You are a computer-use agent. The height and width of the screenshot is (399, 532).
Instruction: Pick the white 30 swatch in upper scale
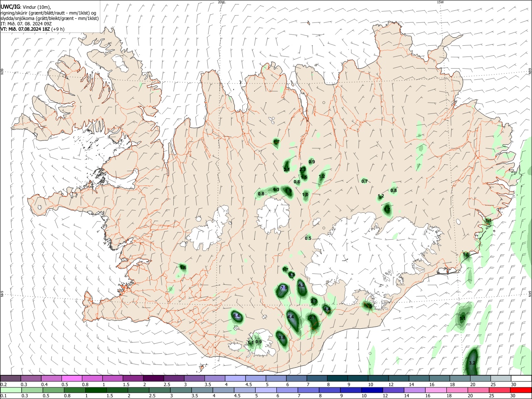[x=521, y=379]
